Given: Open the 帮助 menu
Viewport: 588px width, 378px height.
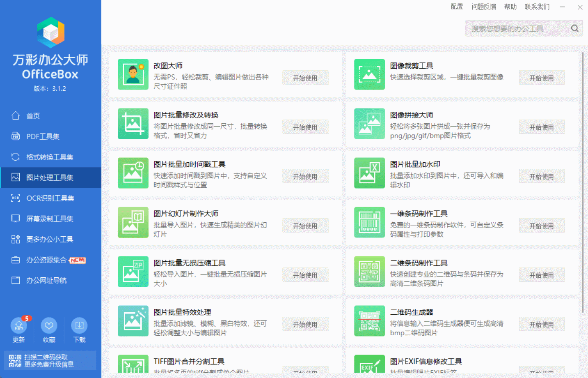Looking at the screenshot, I should pyautogui.click(x=510, y=7).
